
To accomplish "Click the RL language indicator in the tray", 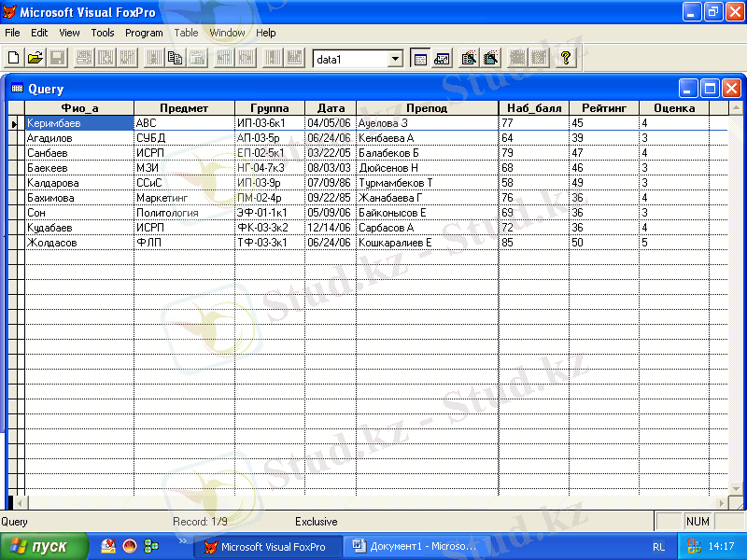I will coord(659,547).
